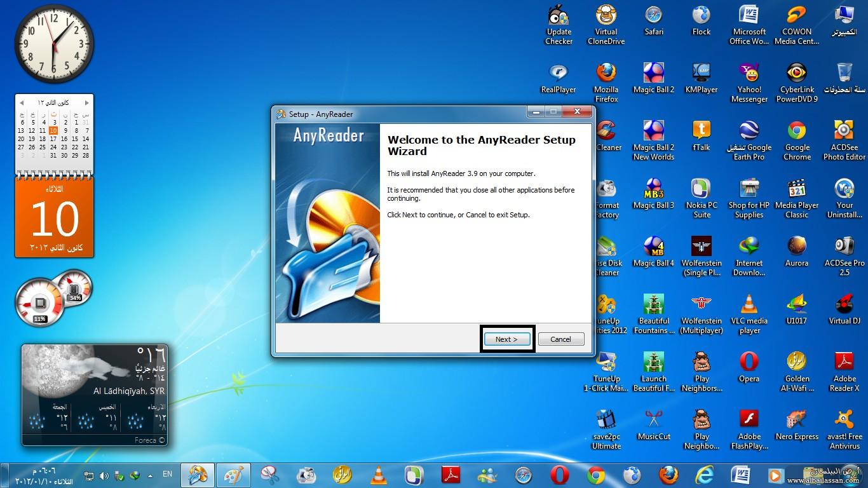
Task: Select Aurora desktop icon
Action: click(x=797, y=252)
